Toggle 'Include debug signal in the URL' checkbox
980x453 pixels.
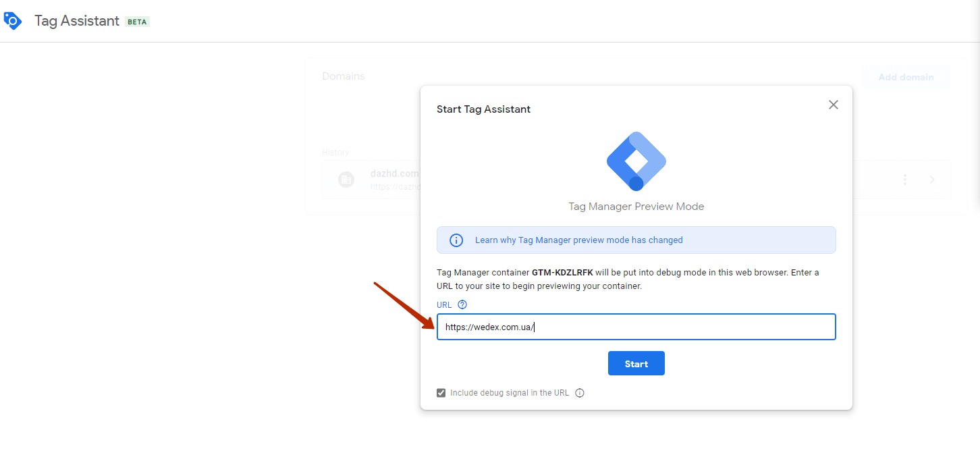coord(441,393)
